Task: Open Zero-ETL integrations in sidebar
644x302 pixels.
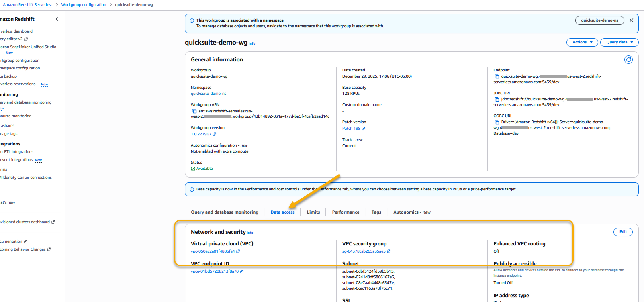Action: click(17, 152)
